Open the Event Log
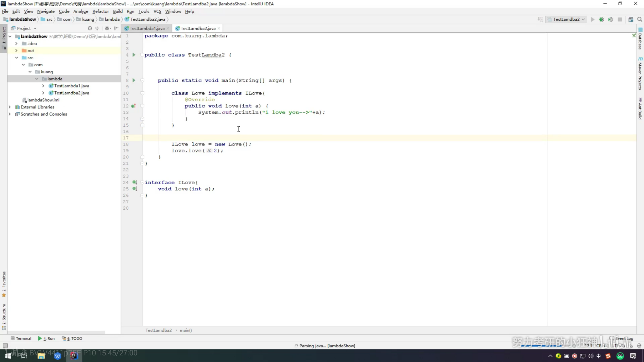Viewport: 644px width, 362px height. (x=621, y=338)
